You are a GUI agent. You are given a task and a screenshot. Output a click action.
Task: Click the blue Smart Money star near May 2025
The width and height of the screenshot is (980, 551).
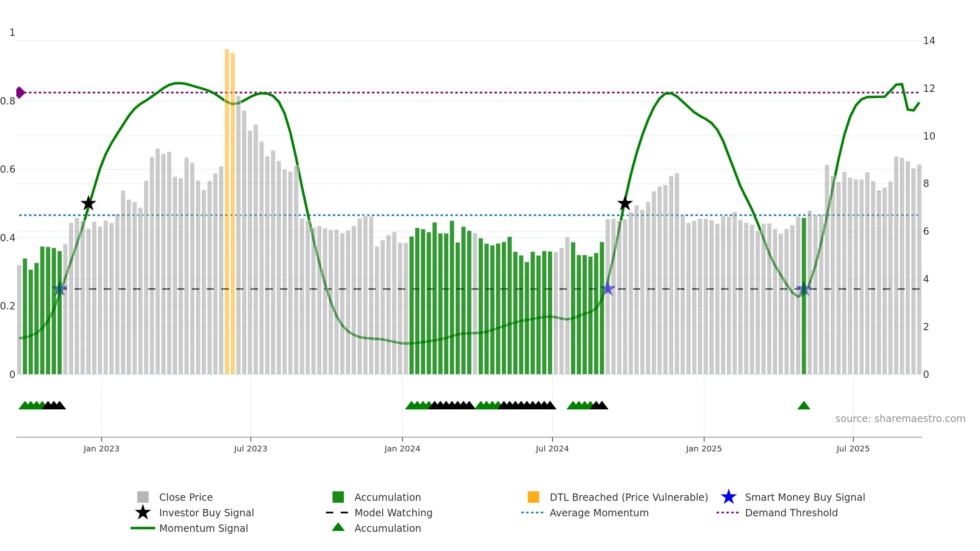click(x=804, y=289)
